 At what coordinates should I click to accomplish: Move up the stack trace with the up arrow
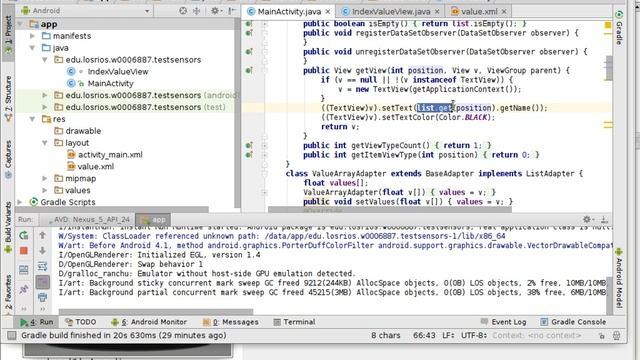(42, 235)
